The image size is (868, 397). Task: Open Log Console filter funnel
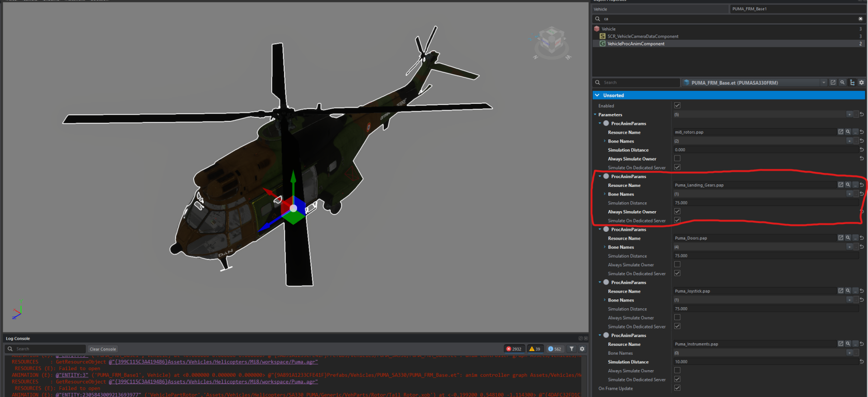click(572, 349)
